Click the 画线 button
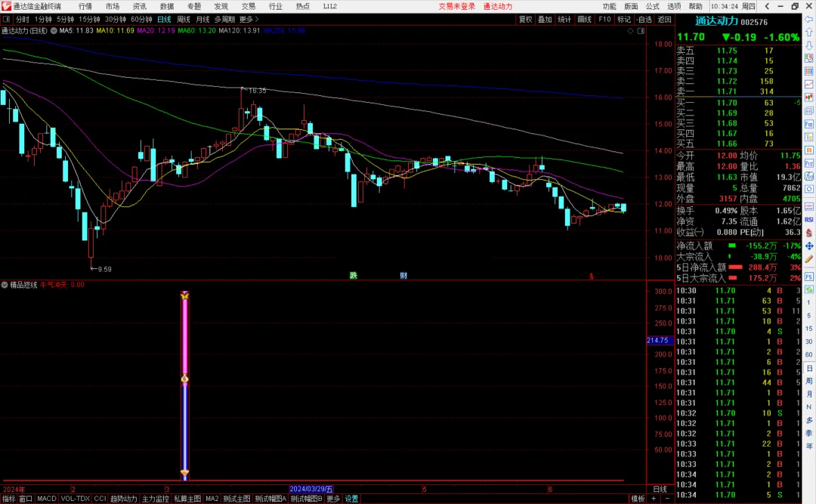816x504 pixels. [x=584, y=19]
